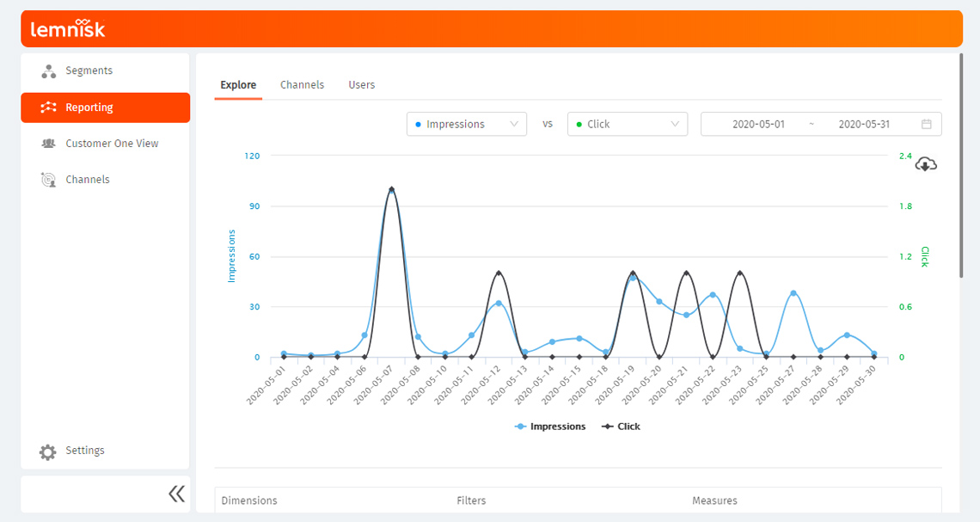Click the vertical page scrollbar

pyautogui.click(x=961, y=166)
